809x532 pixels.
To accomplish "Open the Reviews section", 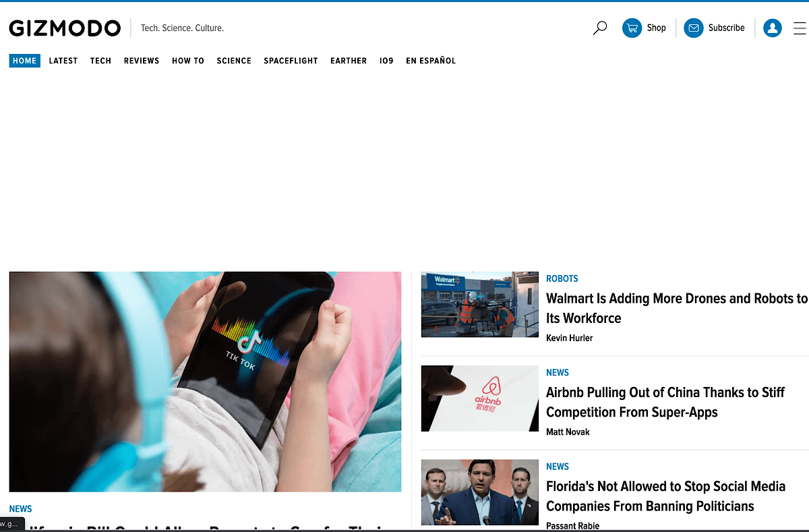I will coord(142,61).
